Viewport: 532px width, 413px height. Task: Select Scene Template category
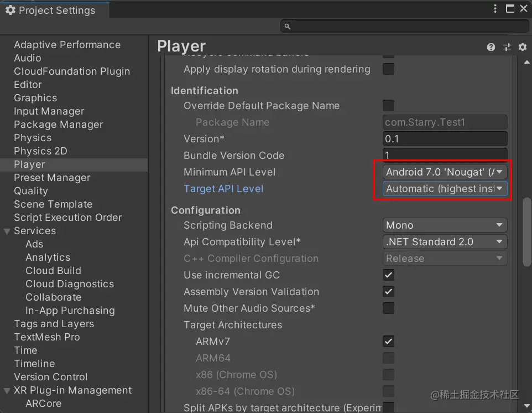pyautogui.click(x=53, y=204)
